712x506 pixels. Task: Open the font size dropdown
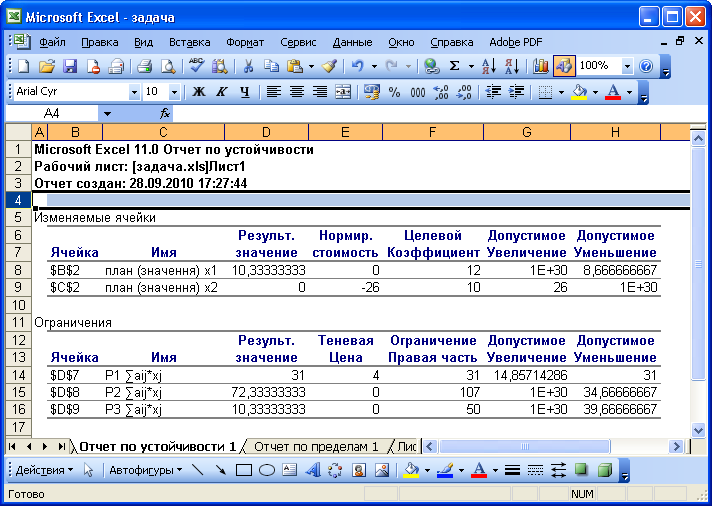point(174,92)
